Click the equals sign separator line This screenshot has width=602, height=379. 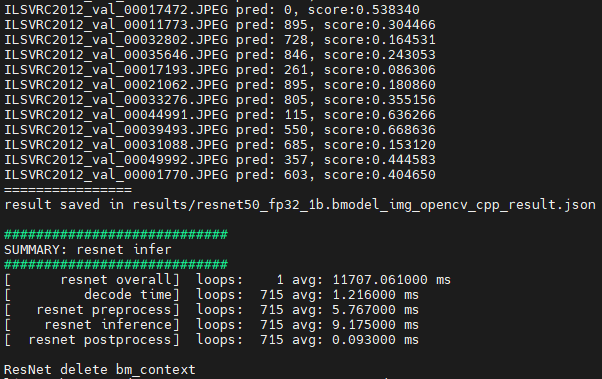point(68,190)
